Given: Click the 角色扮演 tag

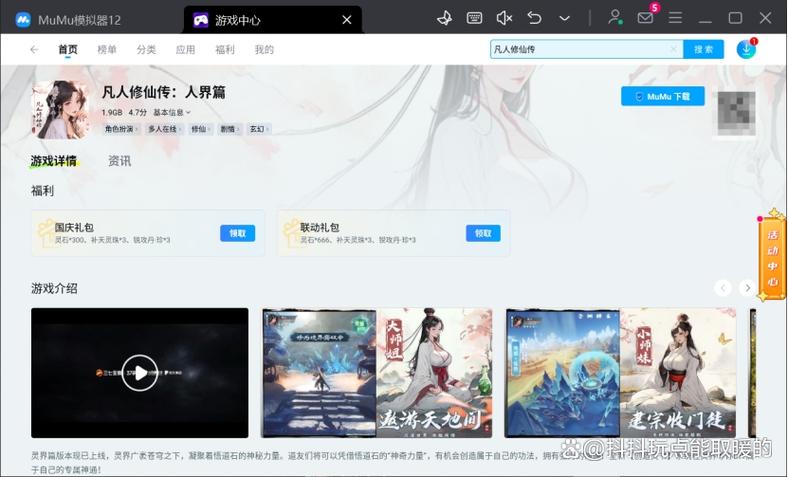Looking at the screenshot, I should (122, 129).
